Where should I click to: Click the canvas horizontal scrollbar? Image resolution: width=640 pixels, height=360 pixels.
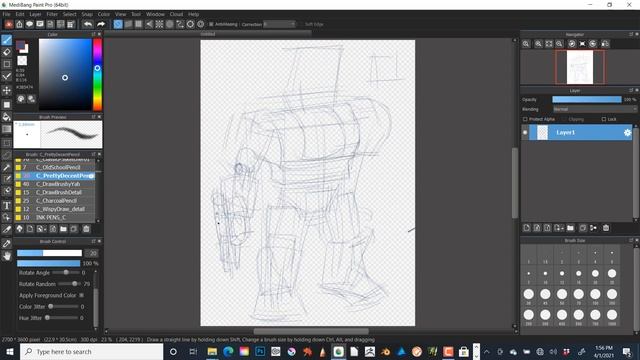[x=311, y=331]
